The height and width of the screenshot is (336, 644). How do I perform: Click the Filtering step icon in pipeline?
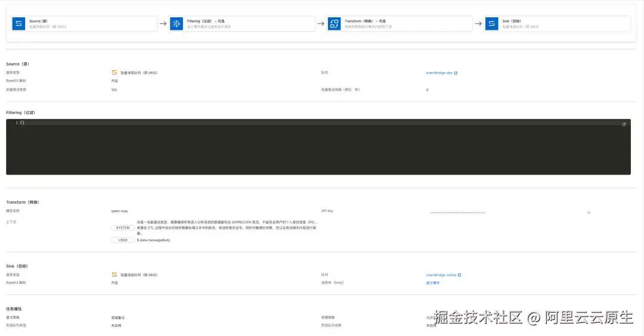pyautogui.click(x=176, y=24)
